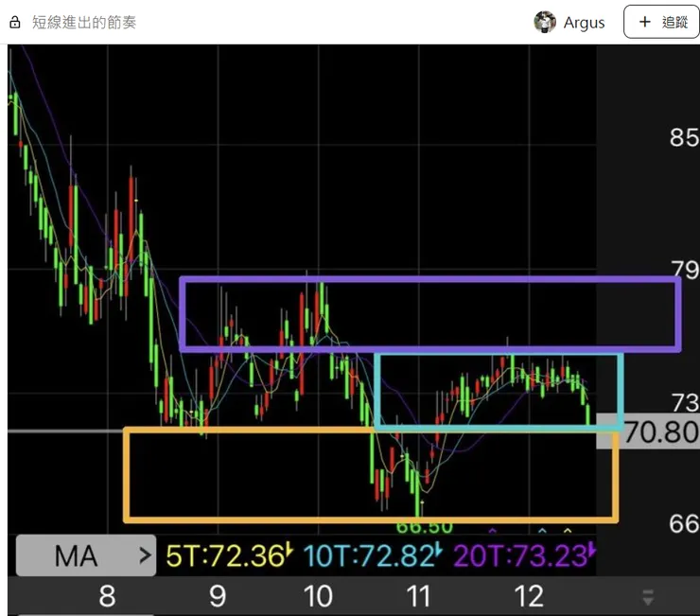Click the post title 短線進出的節奏

[84, 23]
